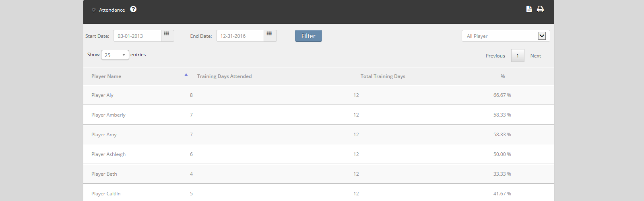
Task: Select the Player Aly row
Action: click(102, 95)
